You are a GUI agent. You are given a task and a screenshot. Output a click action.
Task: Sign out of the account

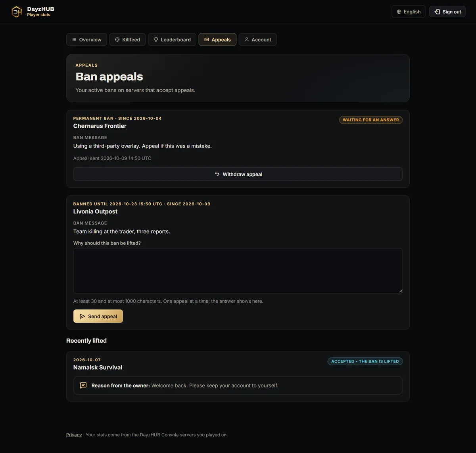(447, 12)
